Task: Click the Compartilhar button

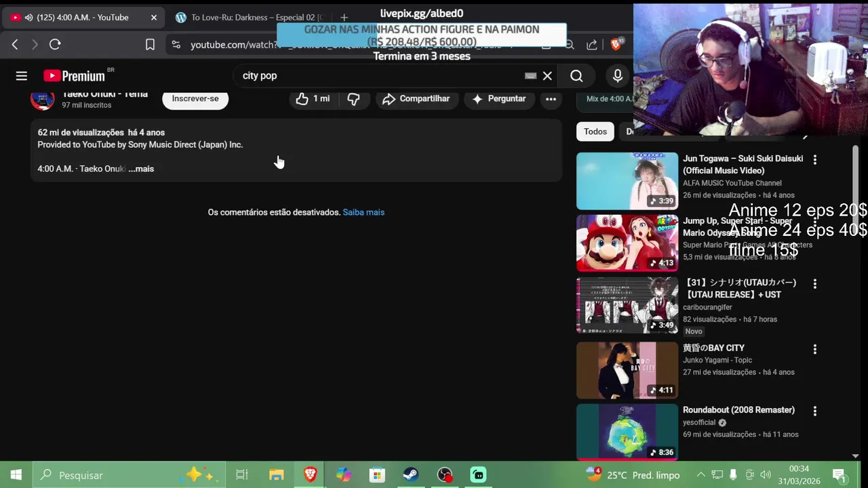Action: click(417, 99)
